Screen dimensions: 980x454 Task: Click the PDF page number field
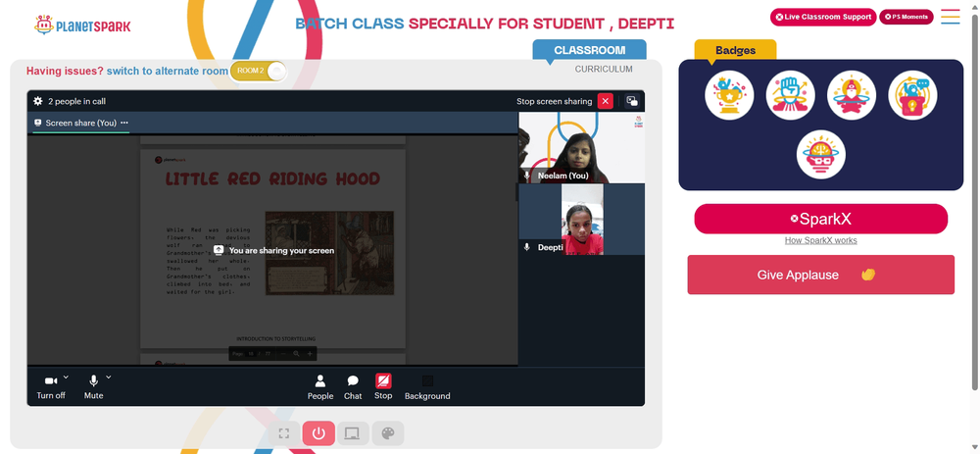tap(251, 354)
